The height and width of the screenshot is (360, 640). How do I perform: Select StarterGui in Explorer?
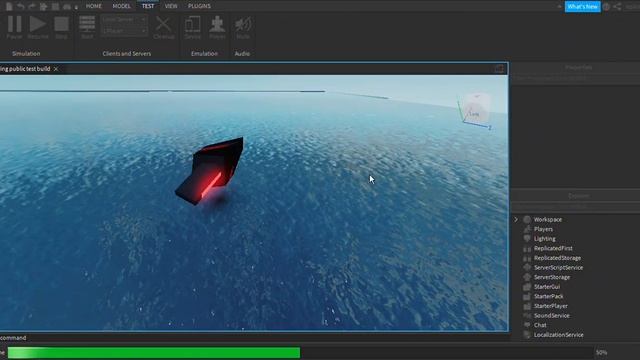point(547,287)
